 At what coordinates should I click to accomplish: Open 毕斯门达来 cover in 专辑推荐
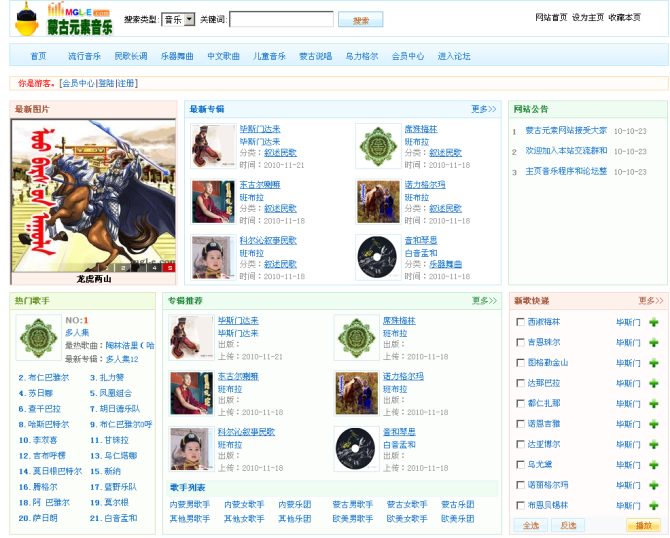coord(191,338)
